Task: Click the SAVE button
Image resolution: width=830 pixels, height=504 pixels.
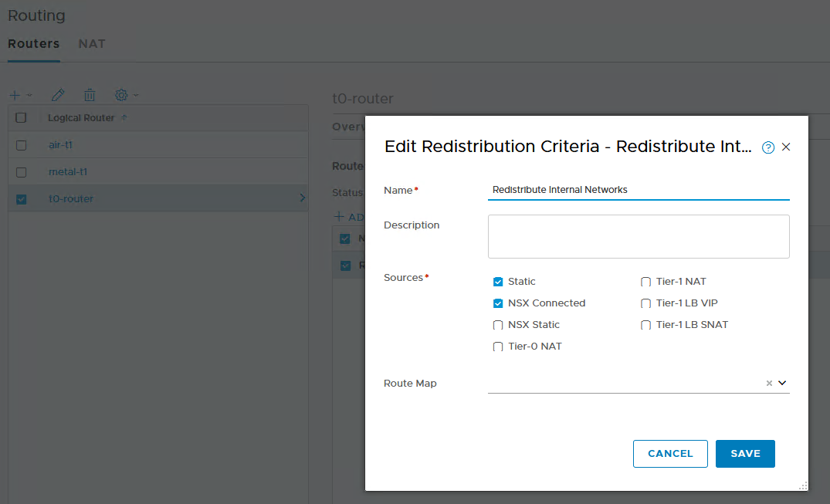Action: coord(745,454)
